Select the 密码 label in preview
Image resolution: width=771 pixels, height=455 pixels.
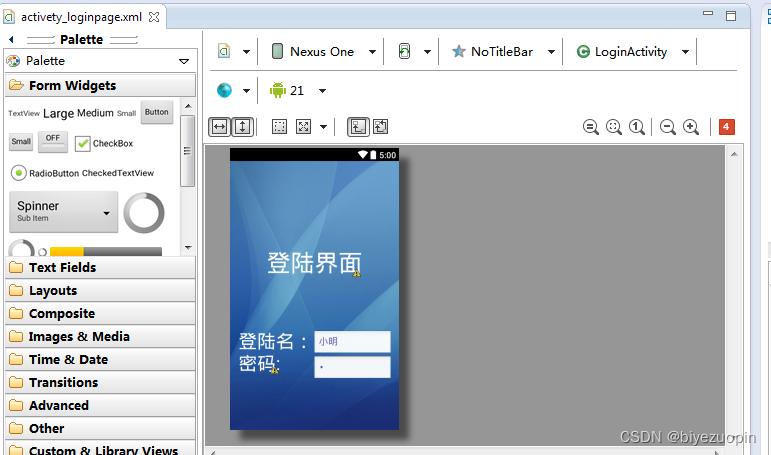coord(259,364)
